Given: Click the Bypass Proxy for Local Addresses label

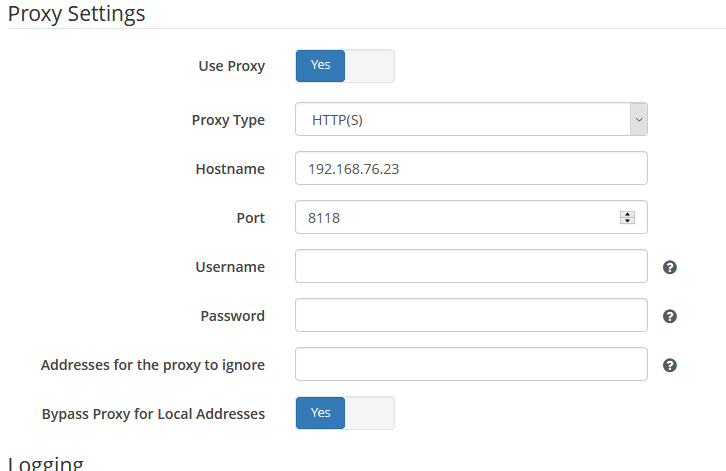Looking at the screenshot, I should coord(153,414).
